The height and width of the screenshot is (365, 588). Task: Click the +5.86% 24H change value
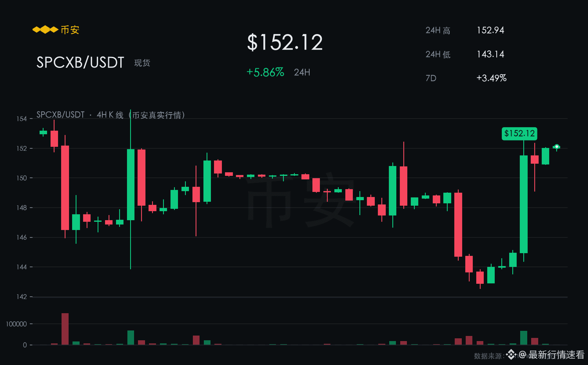click(x=265, y=72)
